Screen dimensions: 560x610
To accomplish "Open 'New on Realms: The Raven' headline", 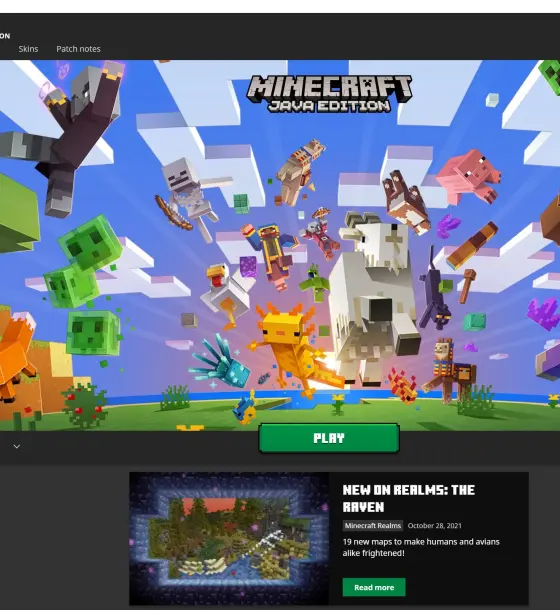I will (x=409, y=498).
